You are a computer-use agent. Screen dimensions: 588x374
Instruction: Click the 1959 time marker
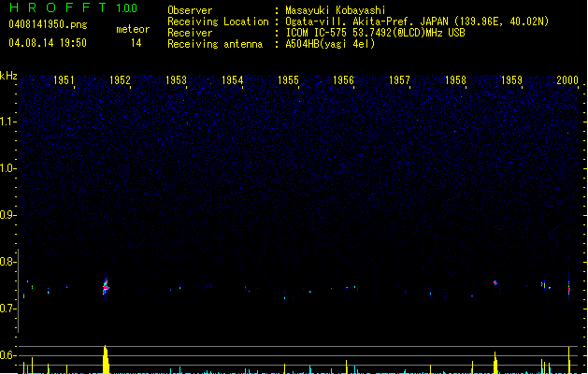[512, 79]
